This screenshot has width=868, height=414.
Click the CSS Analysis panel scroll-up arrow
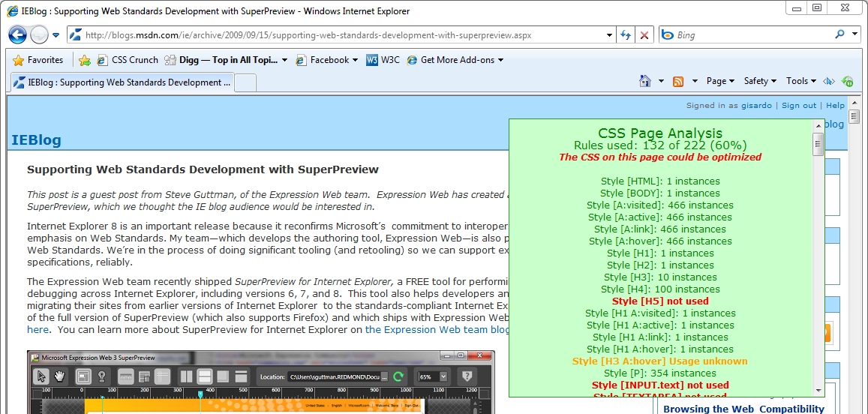[x=818, y=126]
